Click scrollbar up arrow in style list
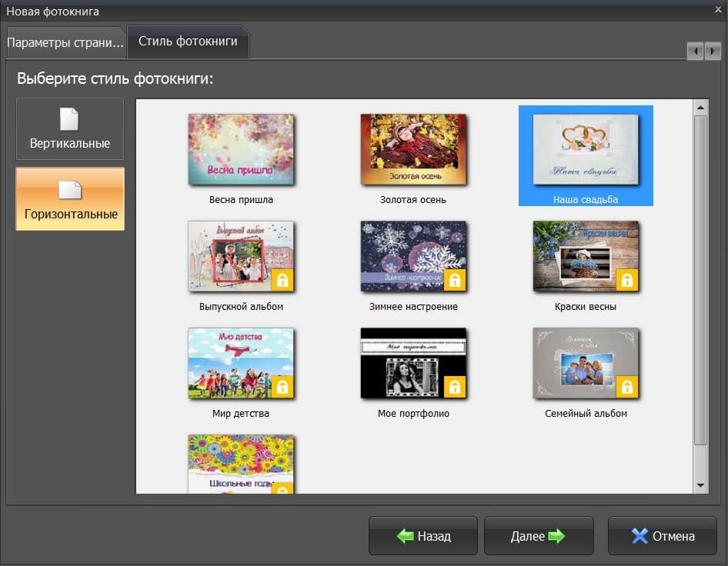This screenshot has height=566, width=728. click(x=700, y=107)
